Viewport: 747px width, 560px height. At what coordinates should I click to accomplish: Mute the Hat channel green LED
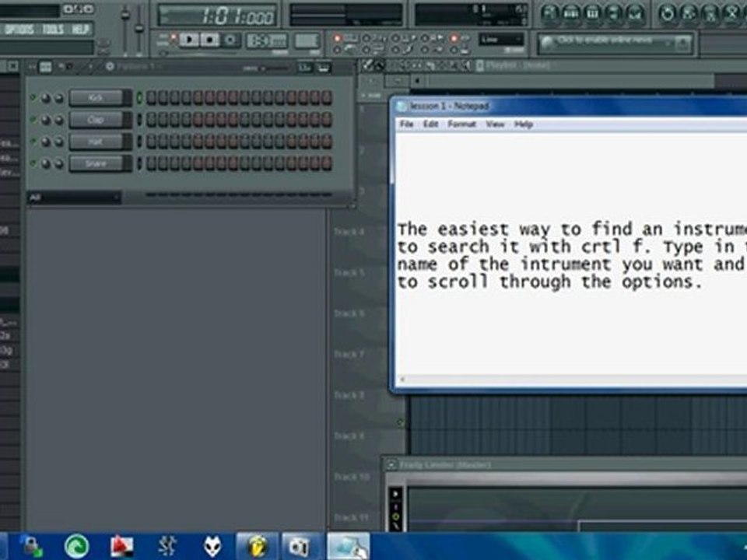click(x=33, y=142)
